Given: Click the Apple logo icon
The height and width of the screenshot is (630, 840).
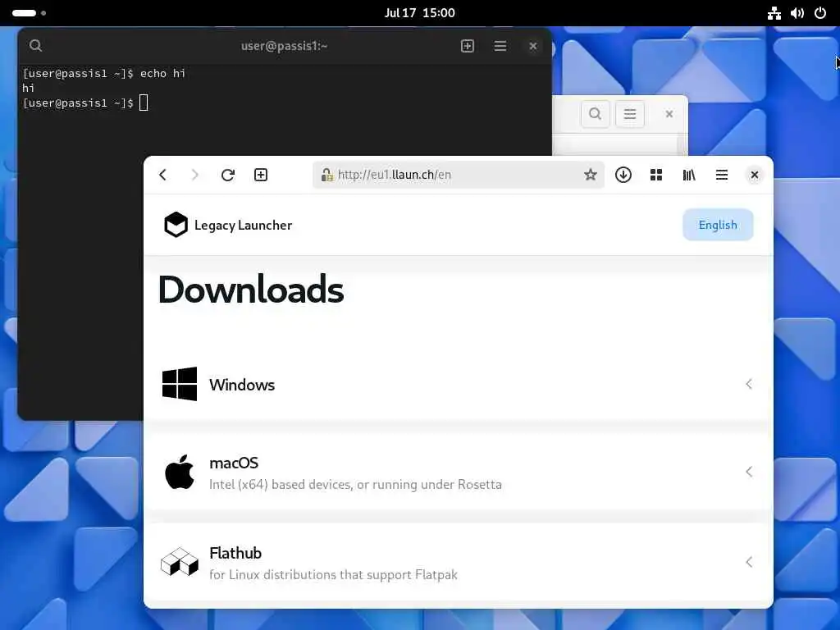Looking at the screenshot, I should pyautogui.click(x=180, y=472).
